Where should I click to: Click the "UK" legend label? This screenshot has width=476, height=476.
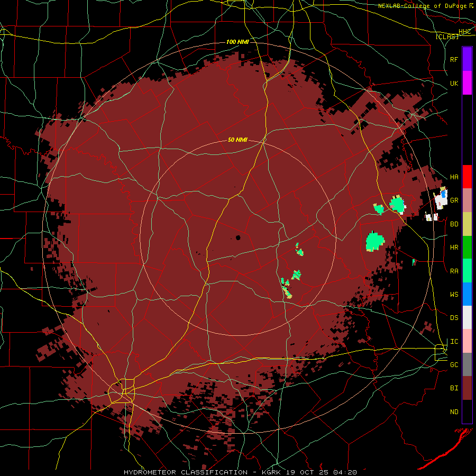click(454, 83)
